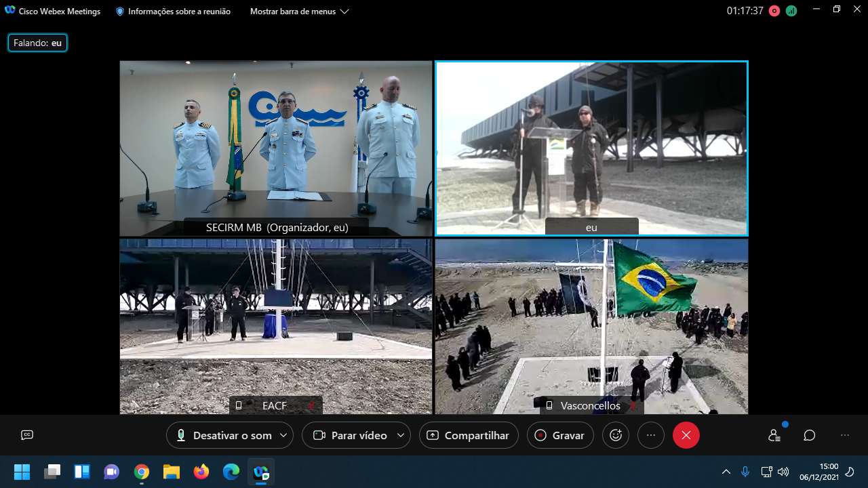Open the chat panel icon

tap(809, 435)
